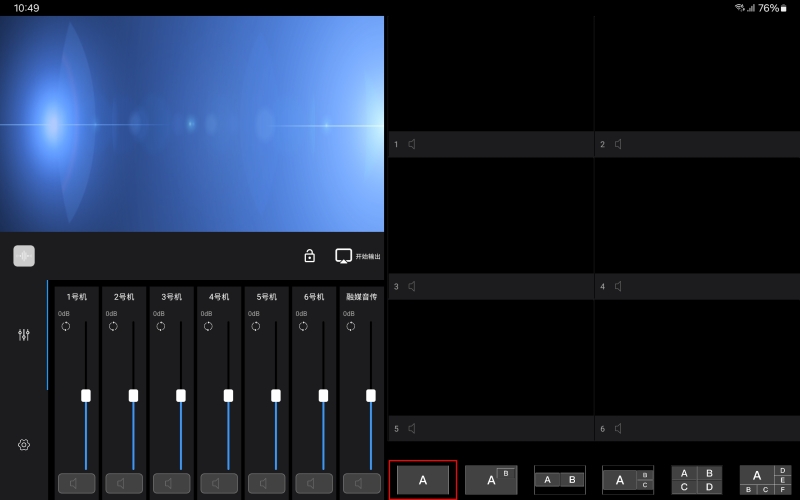Pick the A with B C layout
The image size is (800, 500).
(x=627, y=480)
